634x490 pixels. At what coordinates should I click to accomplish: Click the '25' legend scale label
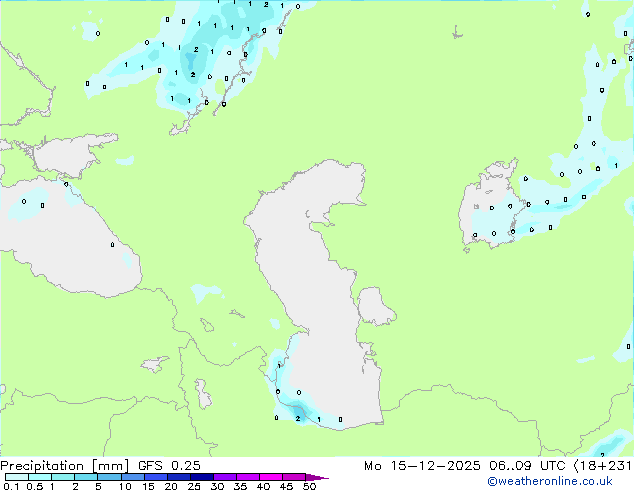(194, 486)
